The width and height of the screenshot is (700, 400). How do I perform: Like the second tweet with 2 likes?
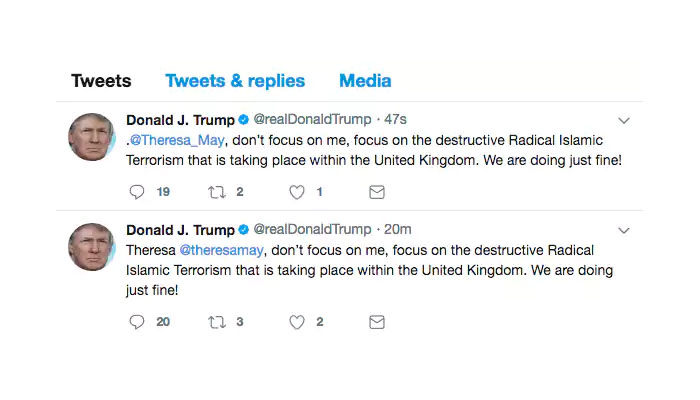pyautogui.click(x=296, y=322)
